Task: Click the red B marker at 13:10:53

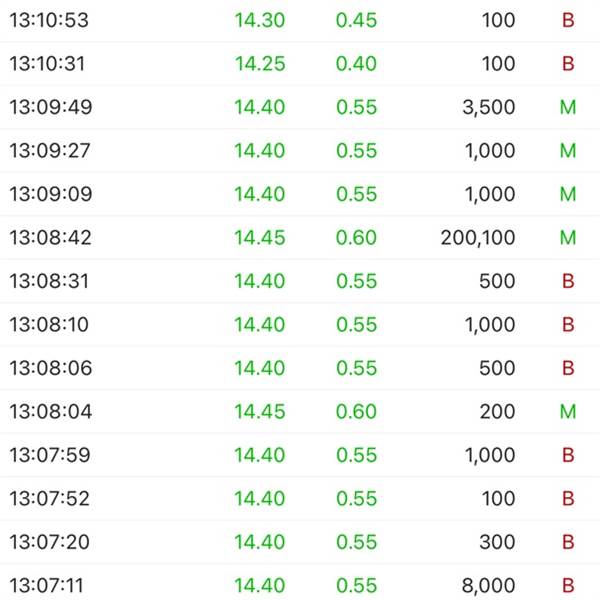Action: pyautogui.click(x=568, y=20)
